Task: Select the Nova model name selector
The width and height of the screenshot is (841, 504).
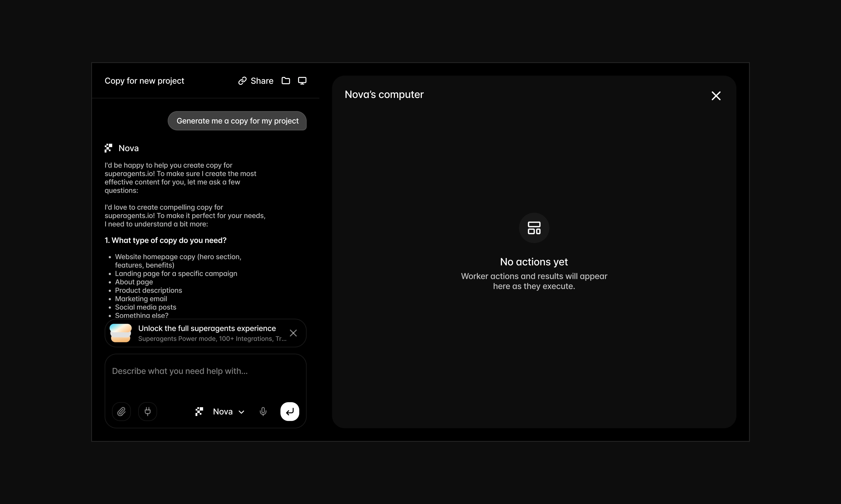Action: 223,412
